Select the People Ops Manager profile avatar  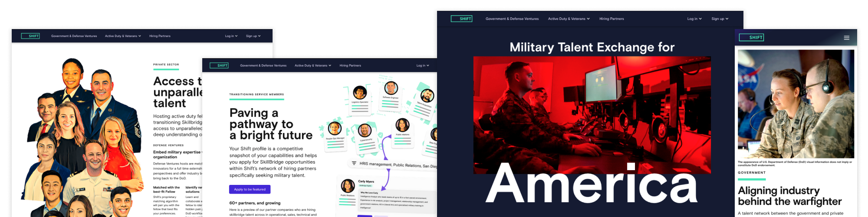[x=335, y=128]
